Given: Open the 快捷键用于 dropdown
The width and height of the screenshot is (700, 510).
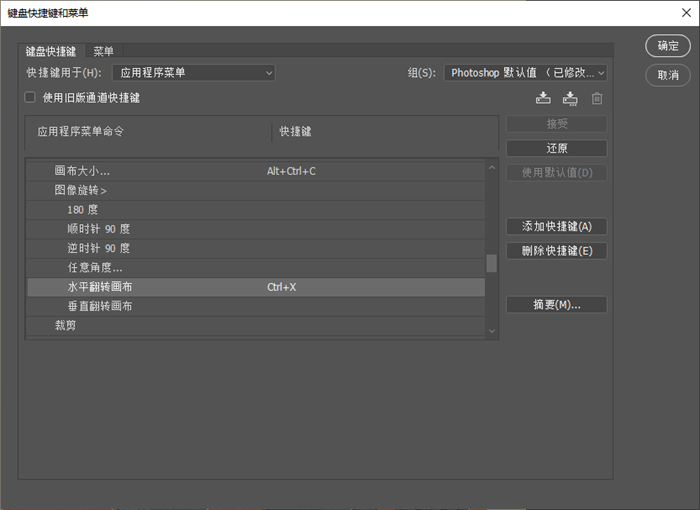Looking at the screenshot, I should pyautogui.click(x=192, y=72).
